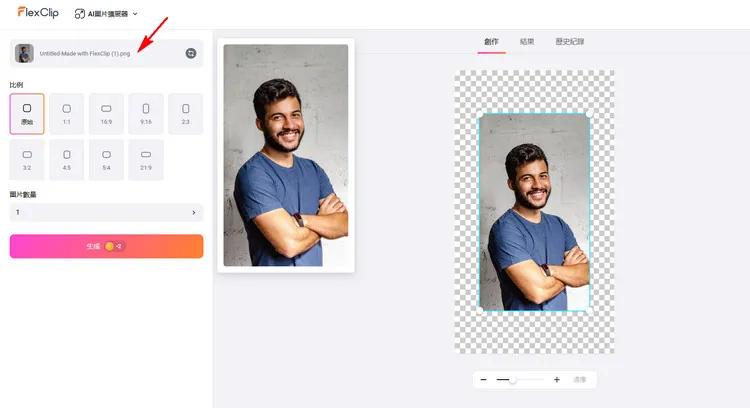Click the AI image extender tool icon
The image size is (750, 408).
tap(80, 14)
